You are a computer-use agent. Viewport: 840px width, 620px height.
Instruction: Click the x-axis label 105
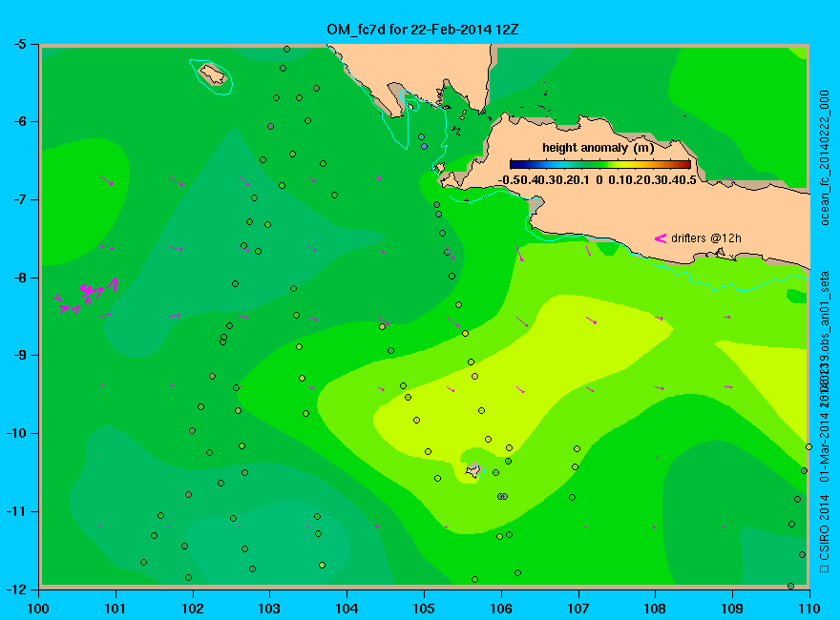pos(424,609)
